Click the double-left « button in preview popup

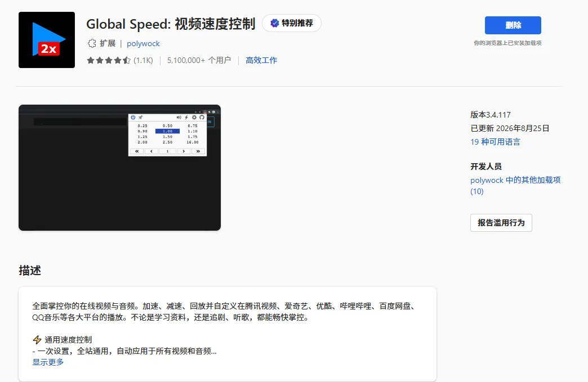pos(137,151)
